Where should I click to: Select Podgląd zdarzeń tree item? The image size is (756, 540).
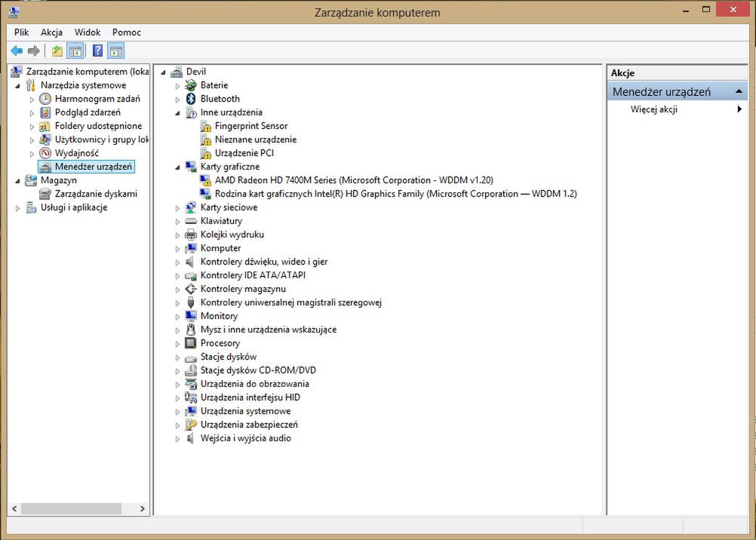click(88, 112)
